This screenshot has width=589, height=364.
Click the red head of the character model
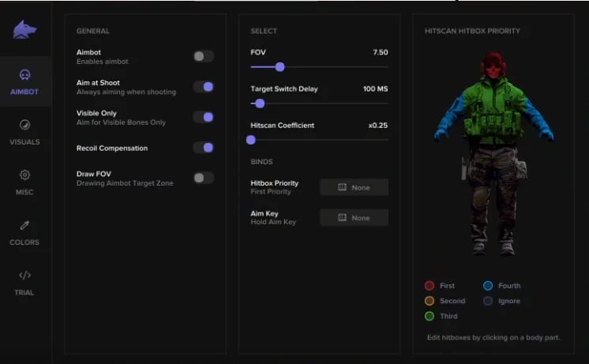[493, 66]
